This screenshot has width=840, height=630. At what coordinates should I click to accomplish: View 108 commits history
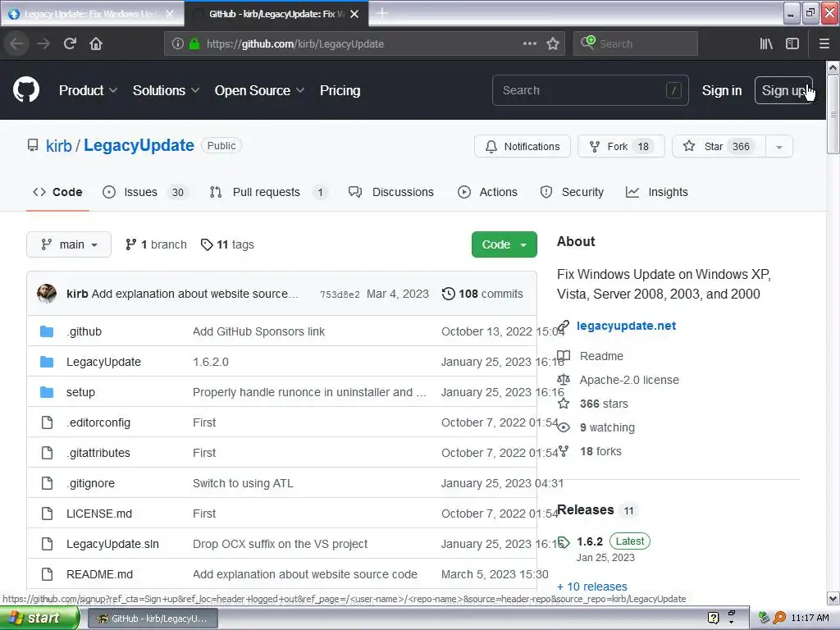click(x=482, y=294)
